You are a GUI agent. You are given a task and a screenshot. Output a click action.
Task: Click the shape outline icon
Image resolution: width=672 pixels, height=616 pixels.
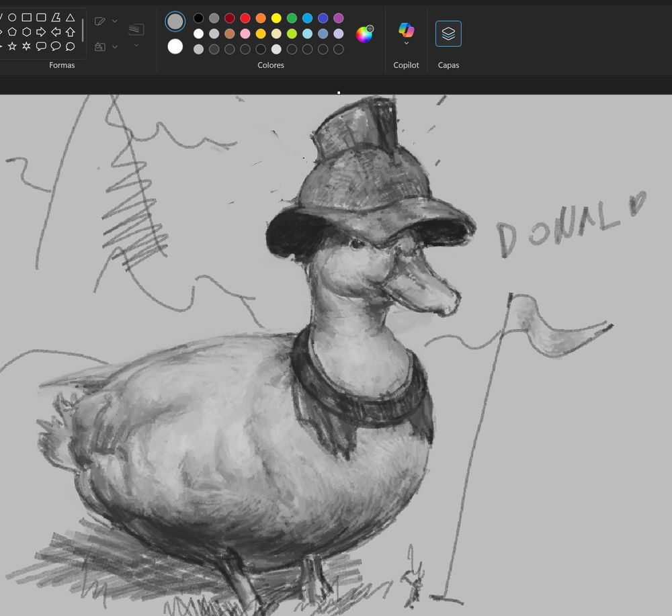coord(100,21)
